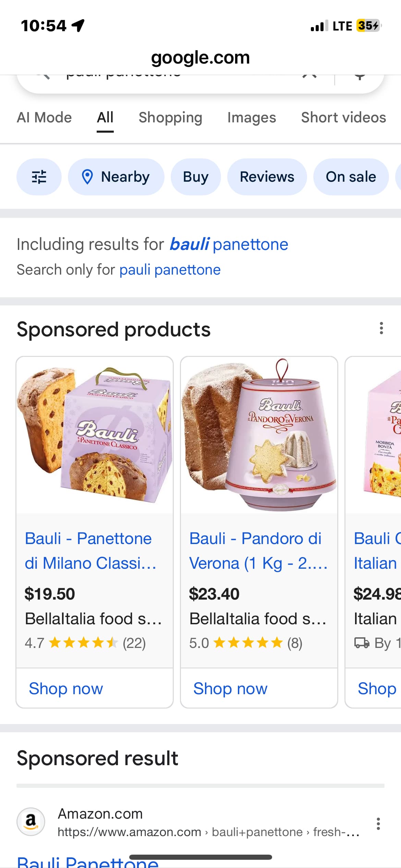Enable the On sale filter chip
The height and width of the screenshot is (868, 401).
coord(351,177)
